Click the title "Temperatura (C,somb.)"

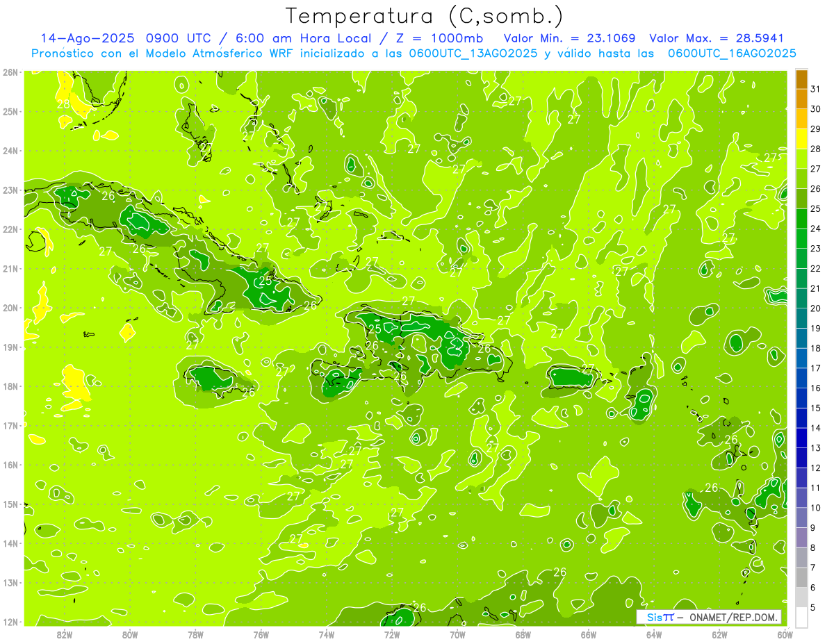pyautogui.click(x=424, y=16)
